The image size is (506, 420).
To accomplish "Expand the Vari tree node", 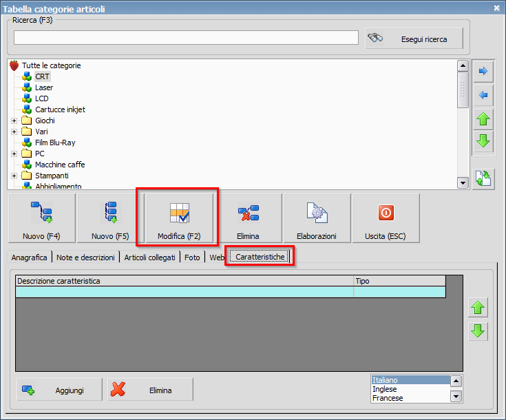I will 14,132.
